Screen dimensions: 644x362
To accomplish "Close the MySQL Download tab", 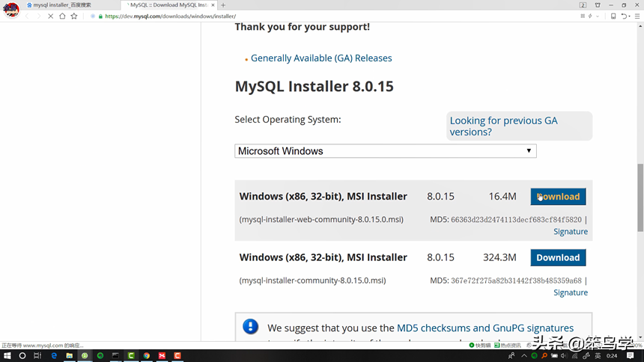I will tap(213, 5).
